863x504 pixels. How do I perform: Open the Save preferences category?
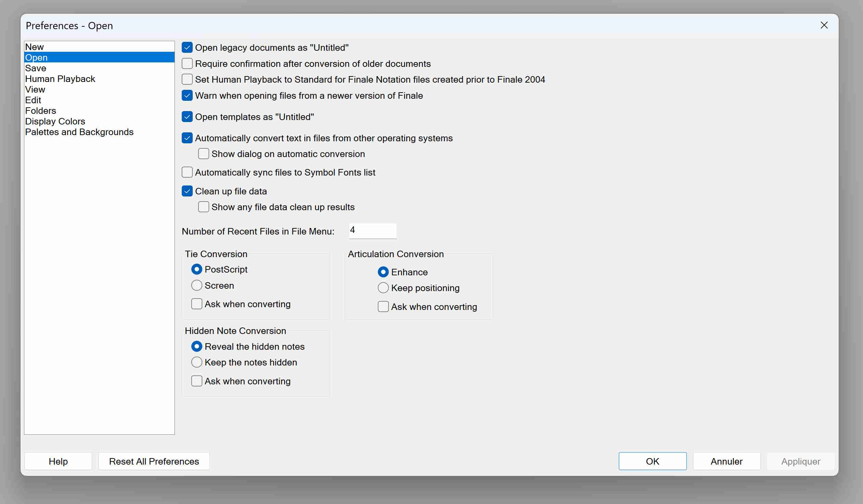[x=36, y=68]
